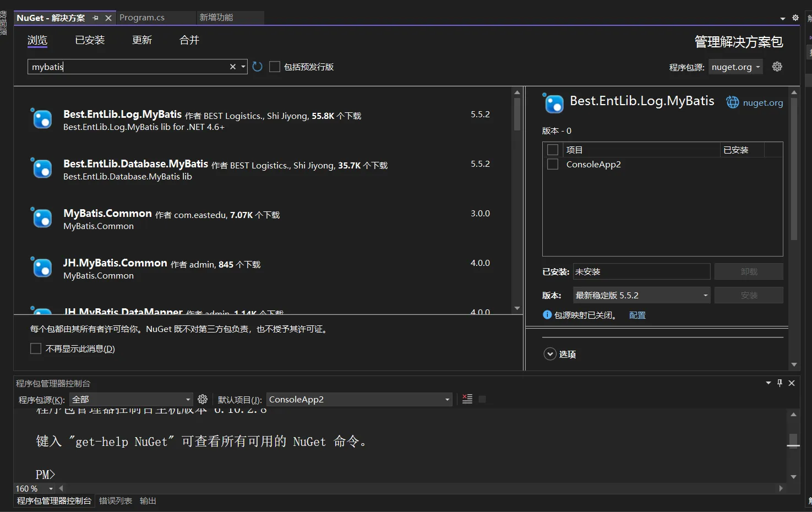
Task: Click the Uninstall button
Action: click(x=749, y=271)
